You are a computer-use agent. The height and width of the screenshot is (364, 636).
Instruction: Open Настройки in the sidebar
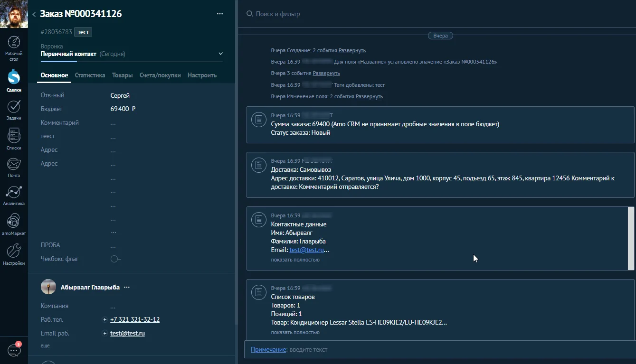tap(14, 251)
